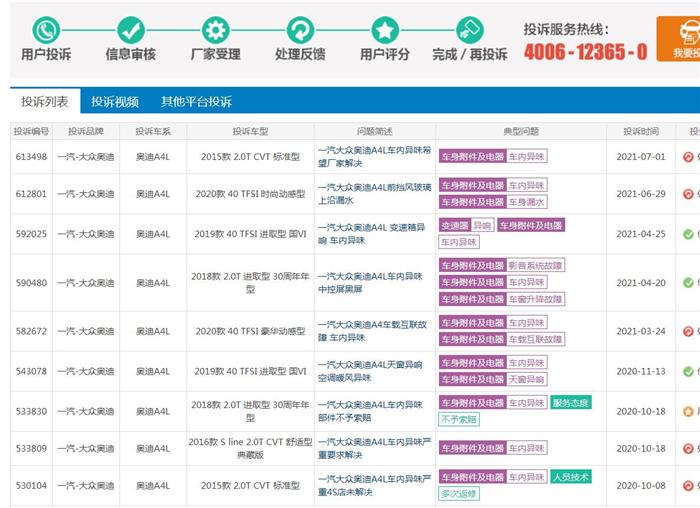700x508 pixels.
Task: Click the 厂家受理 gear step icon
Action: point(216,30)
